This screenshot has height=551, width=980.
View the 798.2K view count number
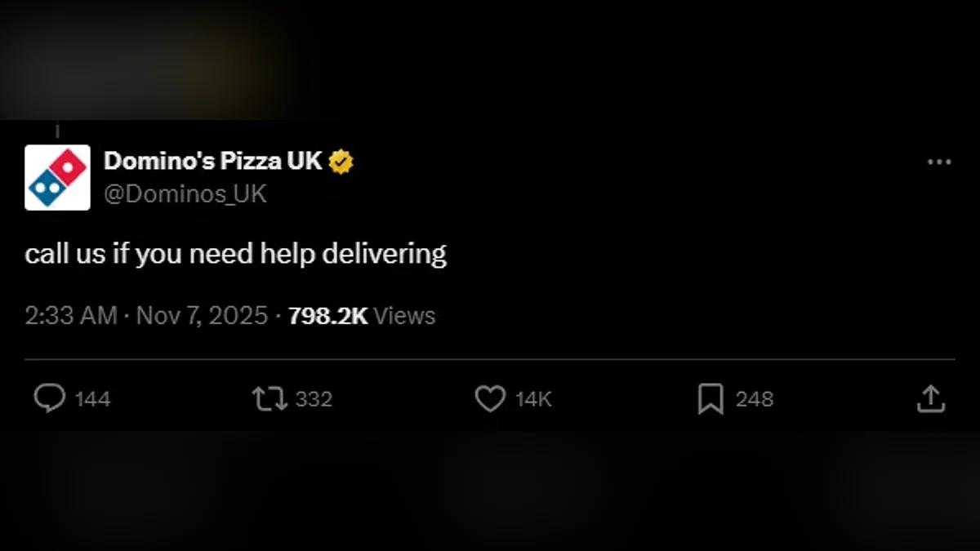pos(328,316)
